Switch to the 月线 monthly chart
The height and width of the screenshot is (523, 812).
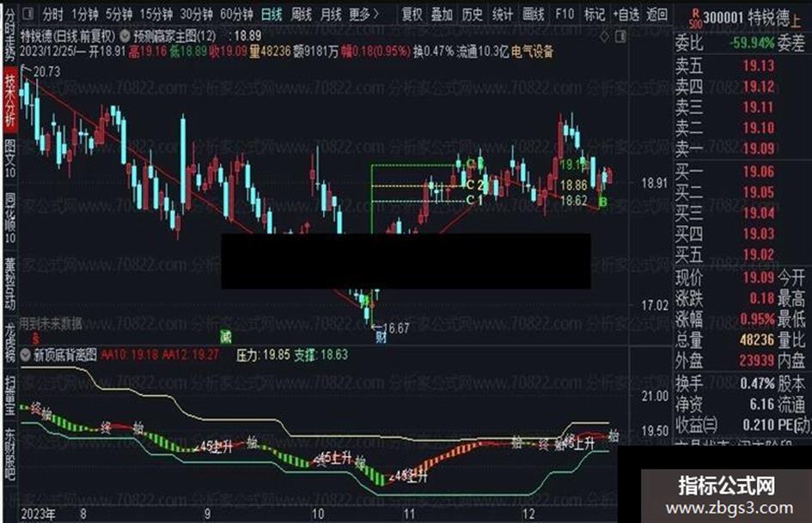331,14
